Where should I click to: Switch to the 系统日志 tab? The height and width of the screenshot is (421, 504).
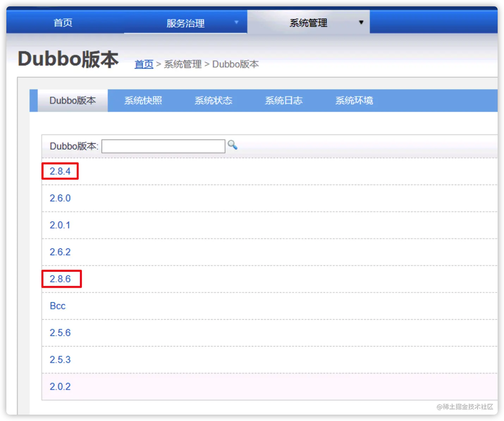tap(284, 100)
